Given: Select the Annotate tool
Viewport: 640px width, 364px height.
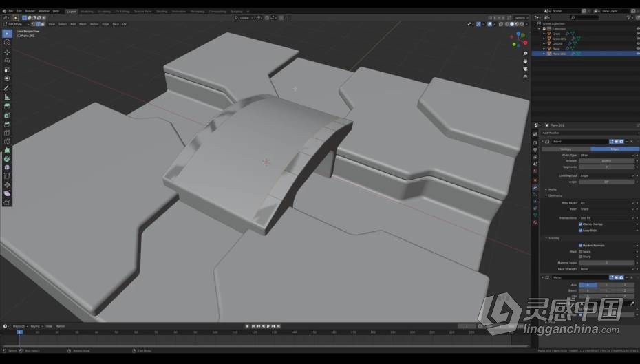Looking at the screenshot, I should pos(7,88).
